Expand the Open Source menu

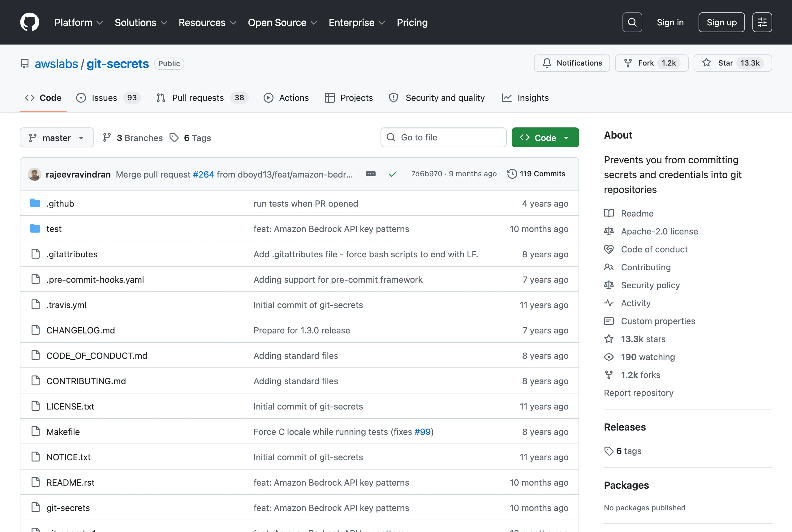[282, 22]
